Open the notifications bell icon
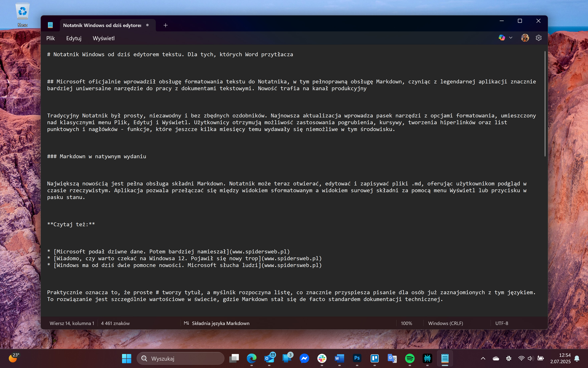Screen dimensions: 588x368 [x=577, y=359]
